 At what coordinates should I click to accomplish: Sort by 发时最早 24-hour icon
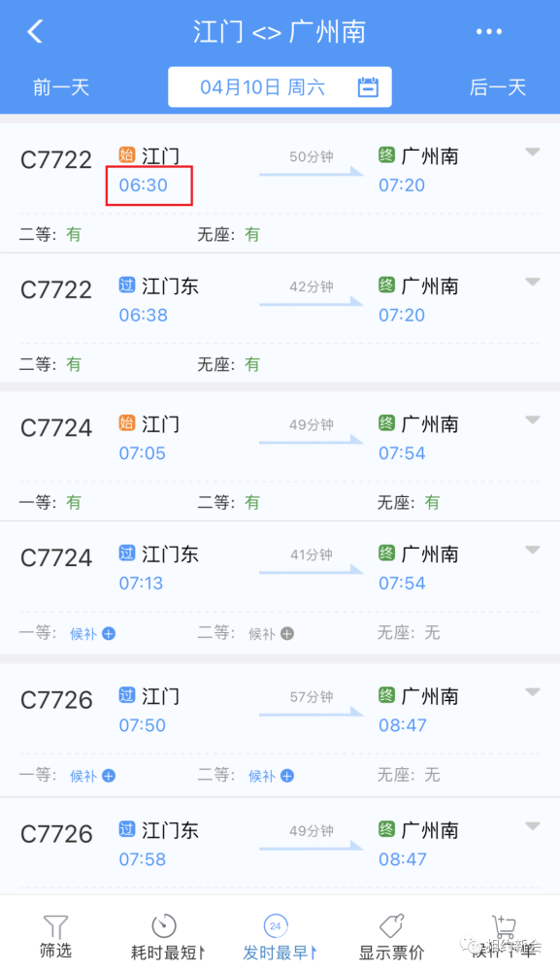(x=276, y=925)
